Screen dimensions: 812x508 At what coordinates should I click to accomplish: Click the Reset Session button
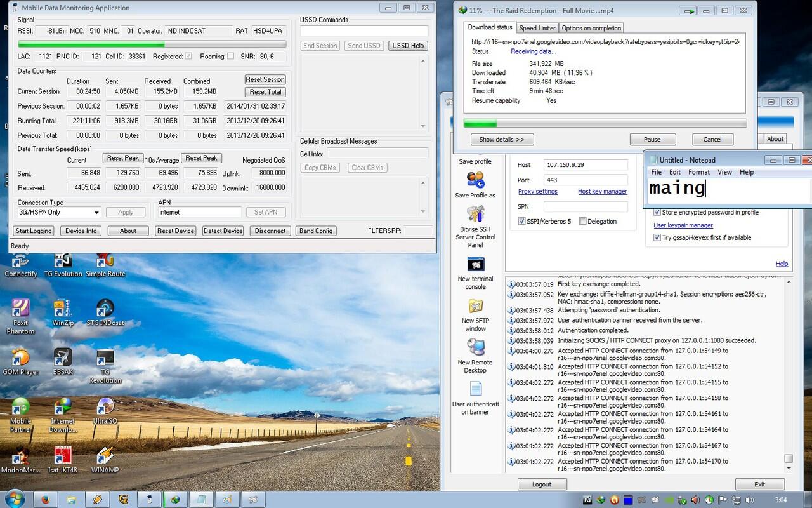[x=265, y=79]
